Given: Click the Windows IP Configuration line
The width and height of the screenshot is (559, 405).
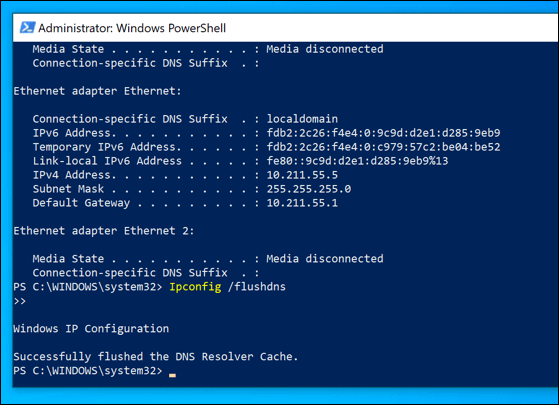Looking at the screenshot, I should (91, 329).
